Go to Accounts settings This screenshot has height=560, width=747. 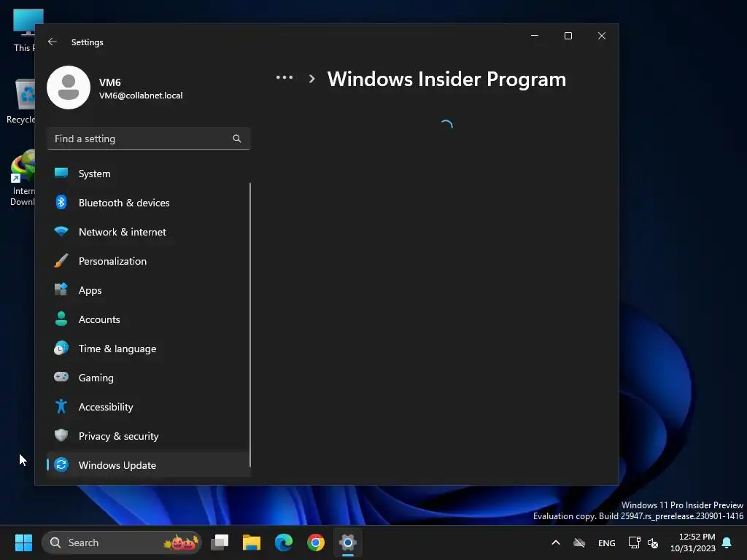click(148, 319)
